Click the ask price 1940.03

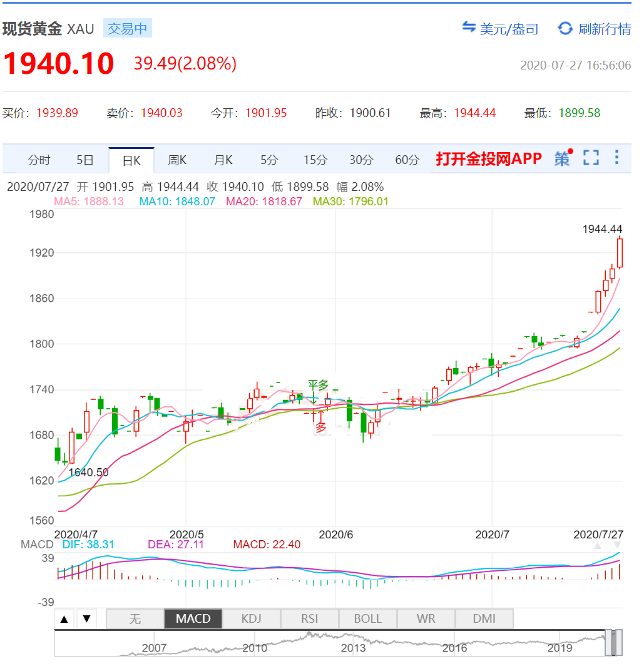[161, 113]
